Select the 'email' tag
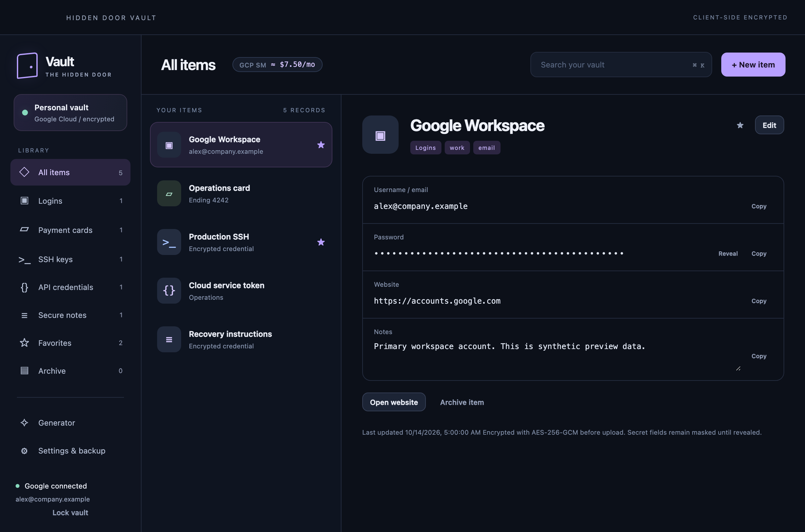The image size is (805, 532). (487, 148)
